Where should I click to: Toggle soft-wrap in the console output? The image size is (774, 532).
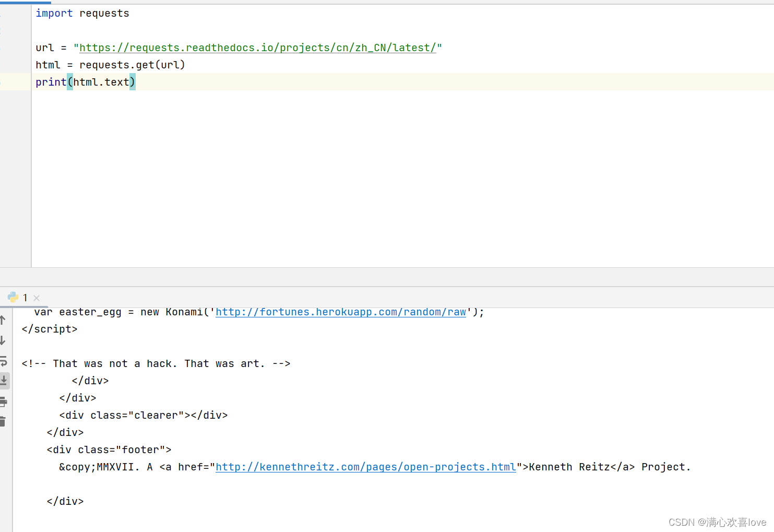tap(3, 361)
